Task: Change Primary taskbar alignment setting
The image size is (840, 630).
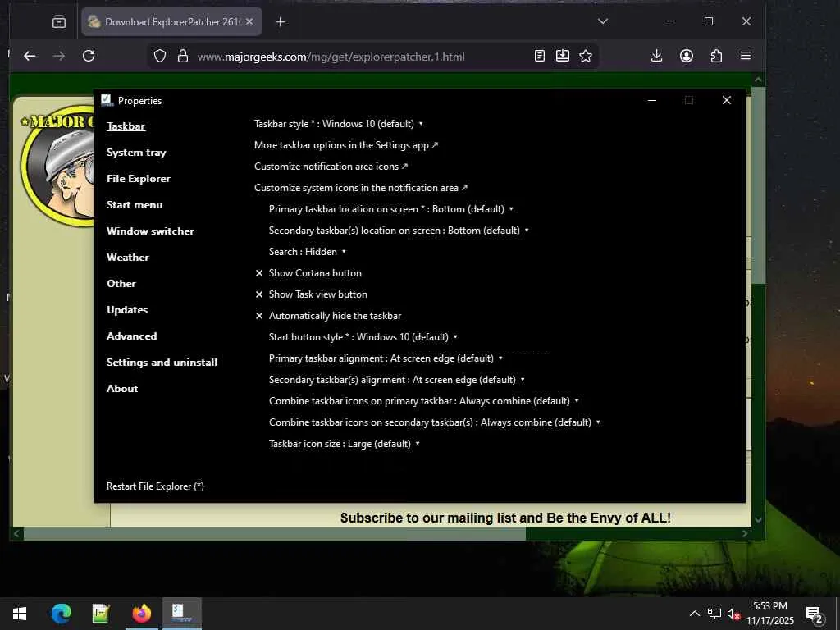Action: pos(386,358)
